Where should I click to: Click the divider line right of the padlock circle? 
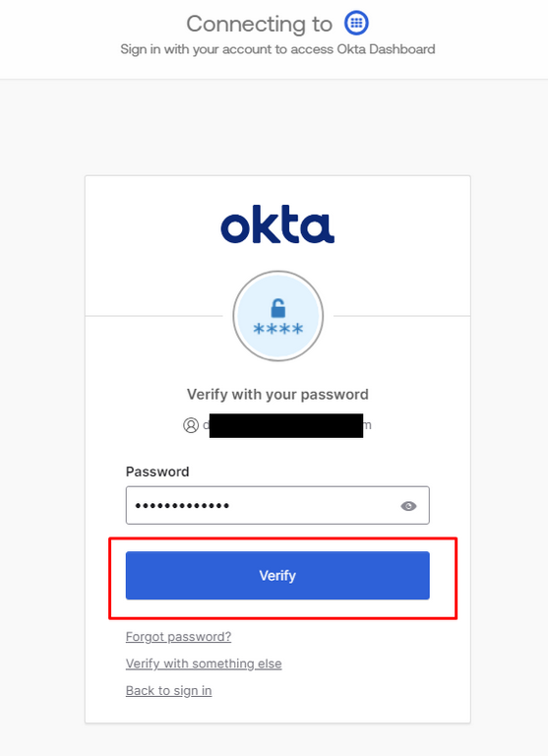pyautogui.click(x=402, y=316)
